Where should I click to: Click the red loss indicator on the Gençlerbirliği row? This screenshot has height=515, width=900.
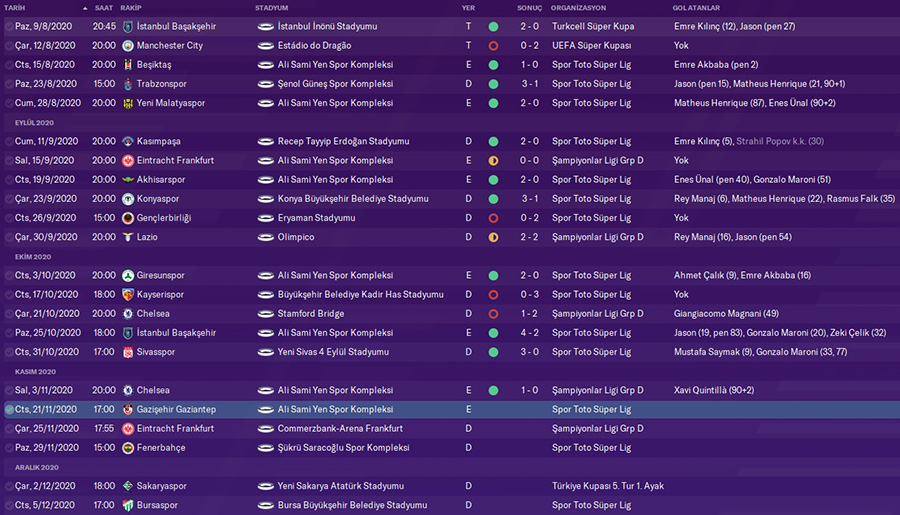click(493, 218)
